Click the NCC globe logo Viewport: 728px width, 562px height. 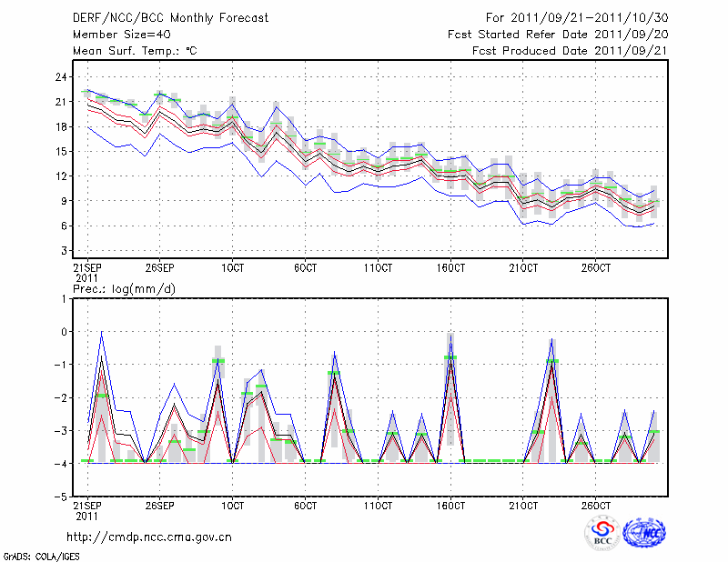(643, 533)
